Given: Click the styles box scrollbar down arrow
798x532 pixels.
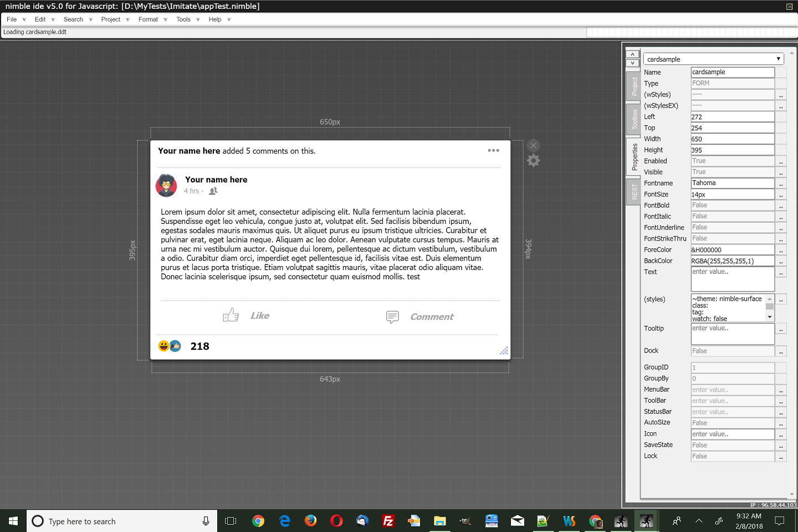Looking at the screenshot, I should 770,317.
